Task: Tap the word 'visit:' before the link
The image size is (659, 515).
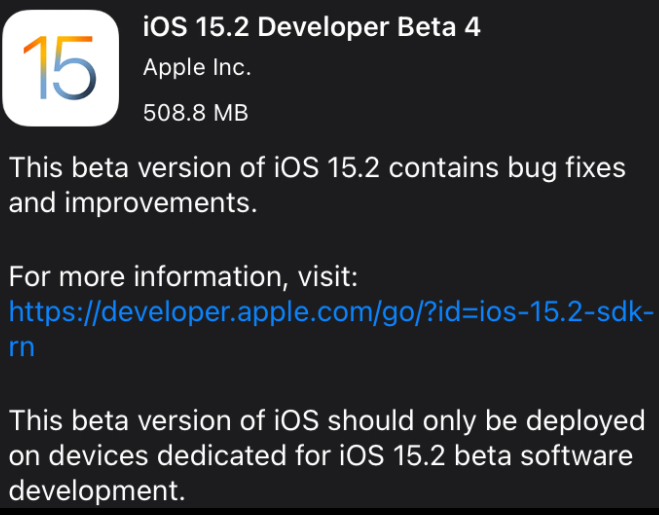Action: [x=327, y=276]
